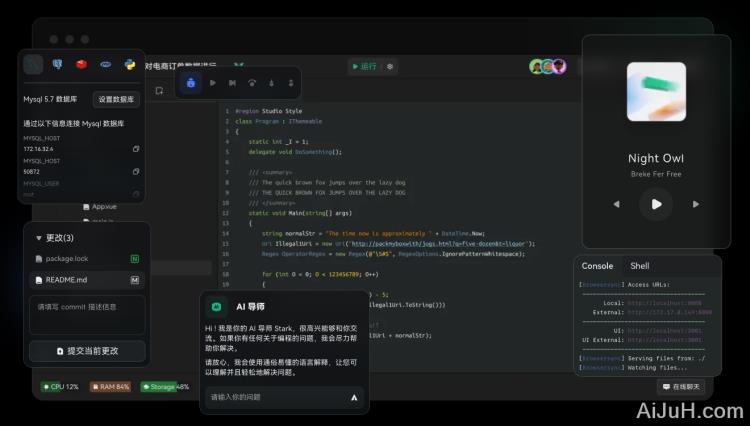750x426 pixels.
Task: Open the Console tab
Action: [x=597, y=266]
